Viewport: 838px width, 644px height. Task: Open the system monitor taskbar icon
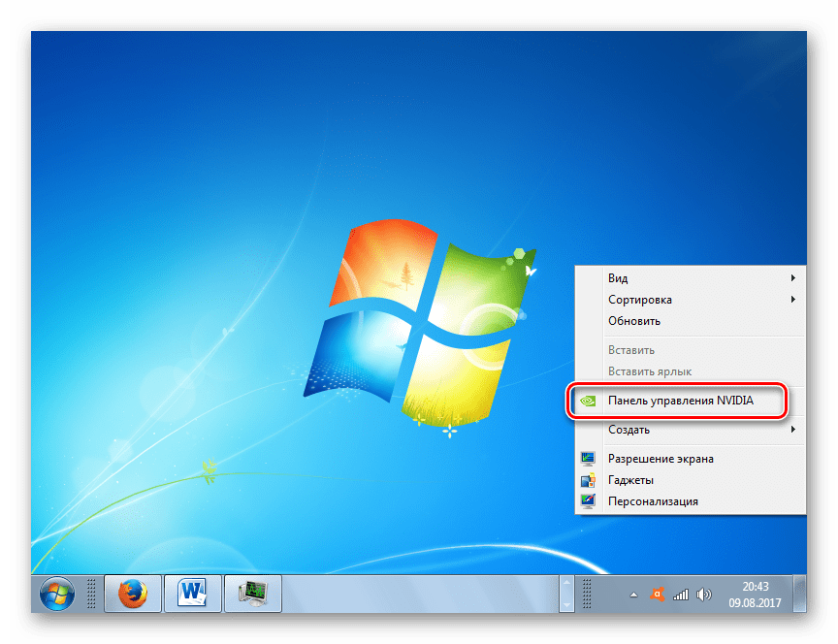pos(253,594)
